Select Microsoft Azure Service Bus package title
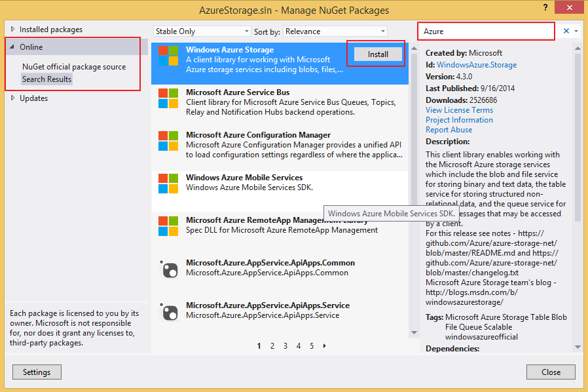Image resolution: width=588 pixels, height=392 pixels. 238,92
